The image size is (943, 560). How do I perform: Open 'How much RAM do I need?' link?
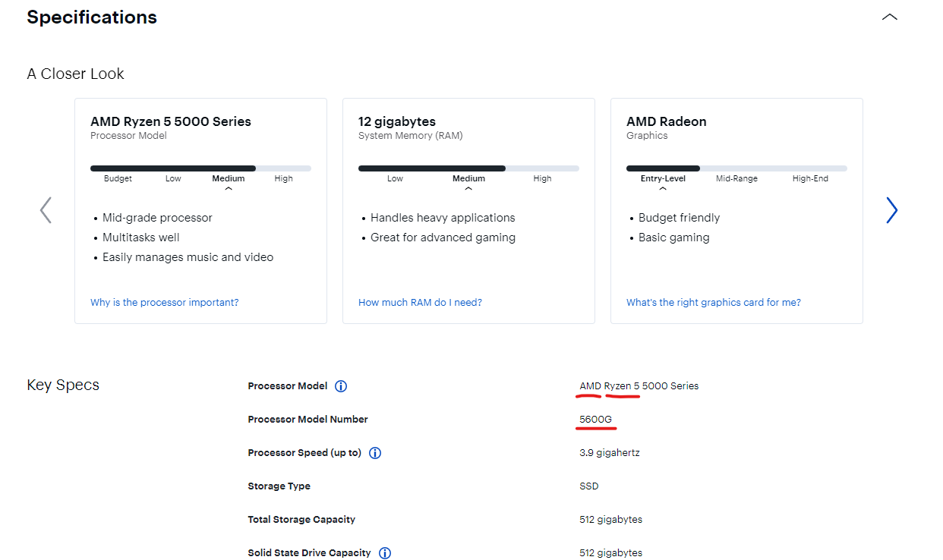(x=420, y=302)
